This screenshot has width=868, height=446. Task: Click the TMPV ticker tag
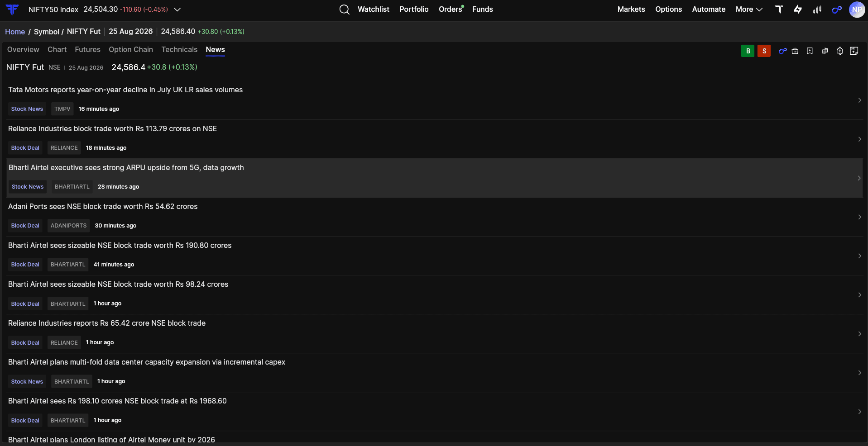[62, 109]
